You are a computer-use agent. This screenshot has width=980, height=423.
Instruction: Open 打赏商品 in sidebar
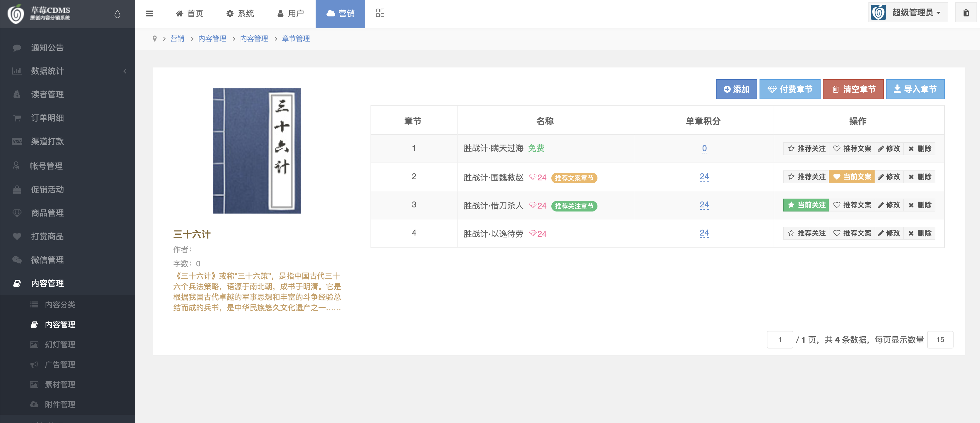click(67, 236)
